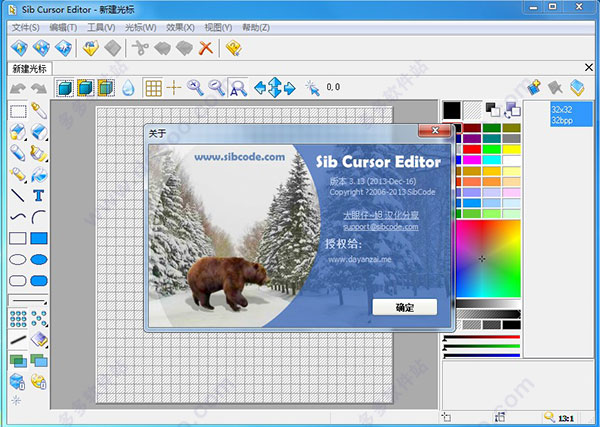Select the color picker eyedropper tool
Screen dimensions: 600x427
39,111
